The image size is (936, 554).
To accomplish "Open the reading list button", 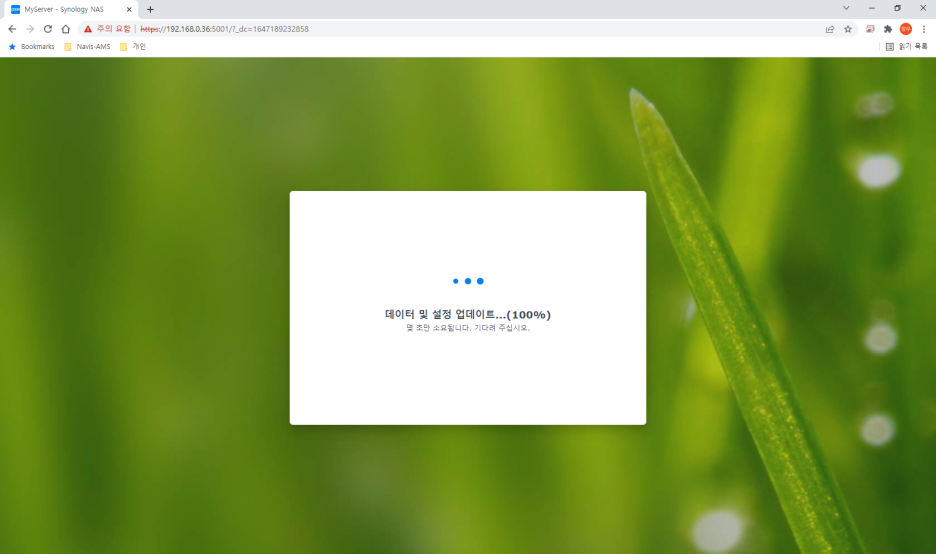I will pos(906,47).
